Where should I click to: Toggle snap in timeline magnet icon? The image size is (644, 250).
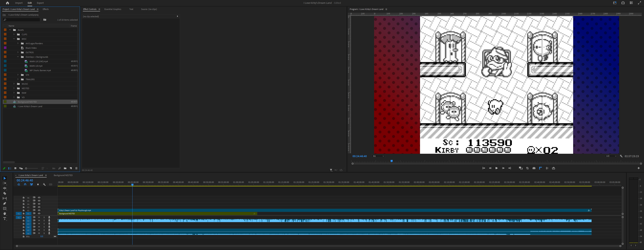25,185
